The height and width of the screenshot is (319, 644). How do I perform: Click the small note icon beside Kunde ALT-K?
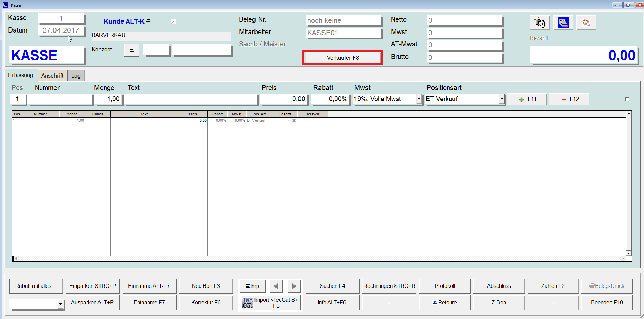click(173, 22)
